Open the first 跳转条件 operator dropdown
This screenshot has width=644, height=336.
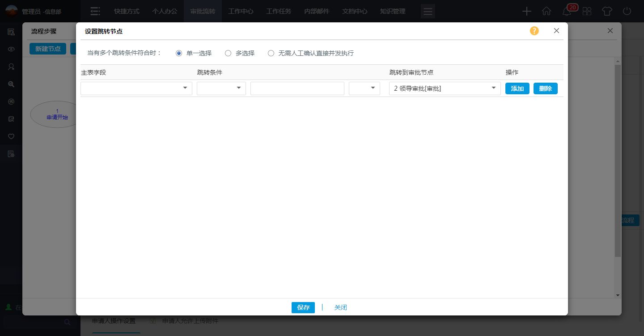click(221, 88)
